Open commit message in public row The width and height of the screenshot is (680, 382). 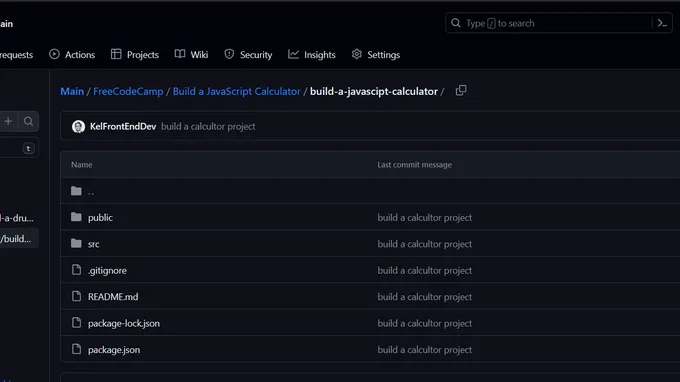425,218
